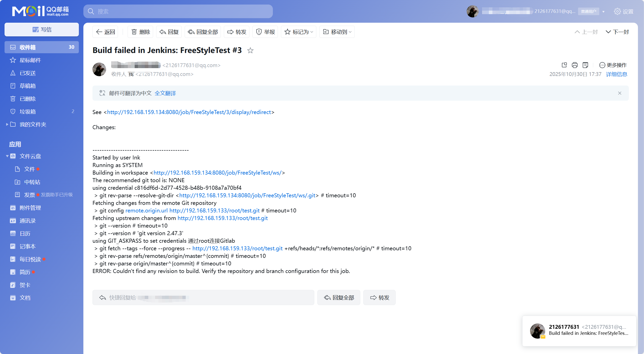
Task: Expand the 移动到 dropdown
Action: (x=337, y=32)
